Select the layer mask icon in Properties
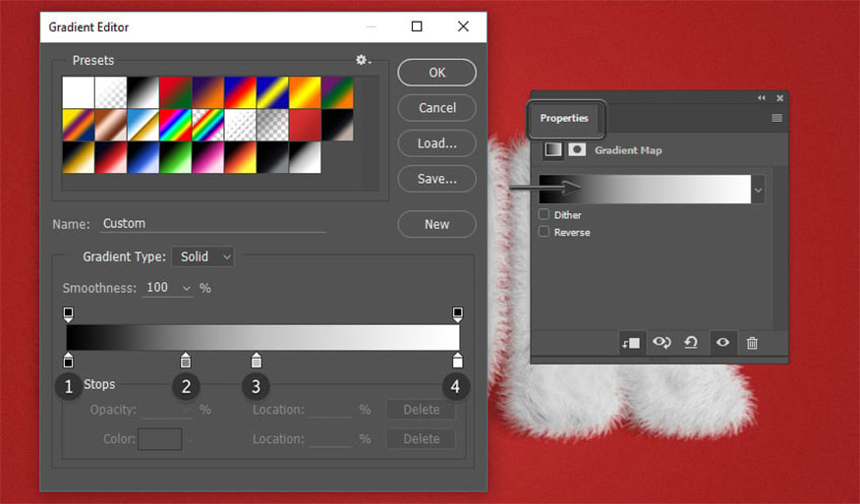 click(x=577, y=150)
